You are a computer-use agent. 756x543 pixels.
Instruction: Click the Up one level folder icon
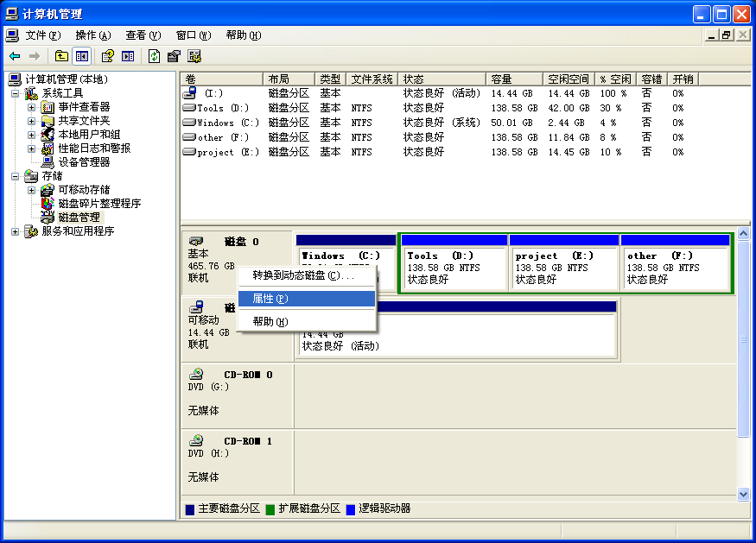[x=61, y=56]
